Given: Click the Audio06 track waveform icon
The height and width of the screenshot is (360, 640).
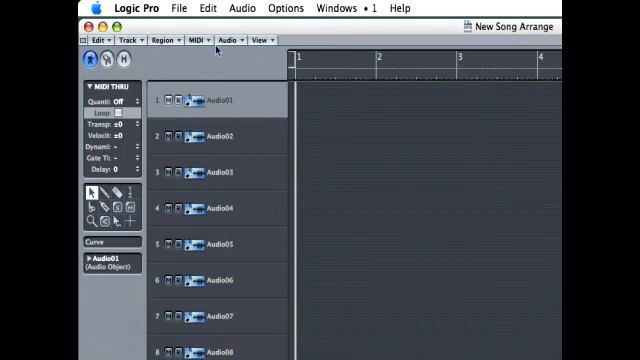Looking at the screenshot, I should (x=194, y=280).
